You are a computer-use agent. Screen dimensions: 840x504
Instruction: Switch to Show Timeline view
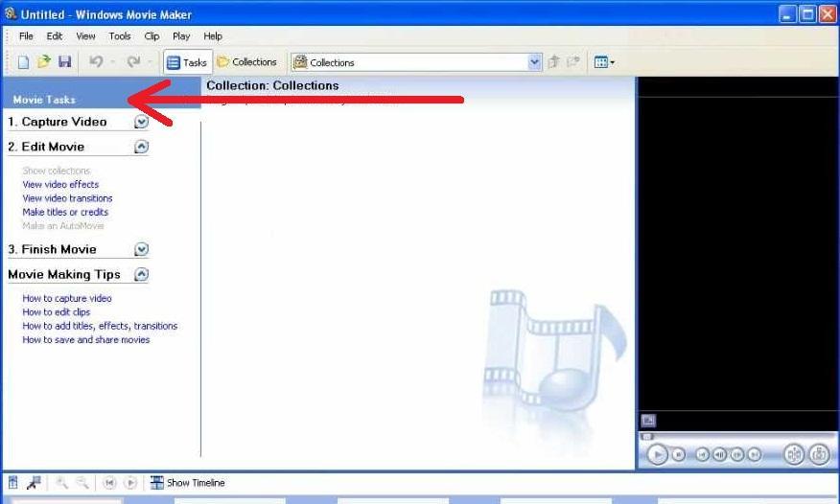pos(188,483)
